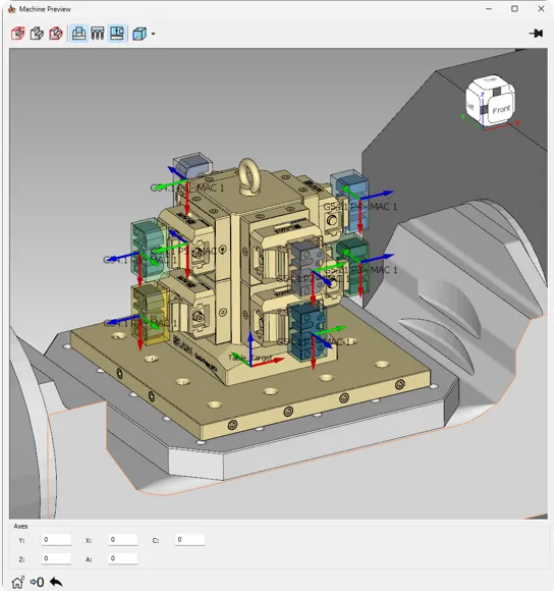Viewport: 554px width, 591px height.
Task: Select the G54.1 P4 - MAC 1 label
Action: pyautogui.click(x=360, y=207)
